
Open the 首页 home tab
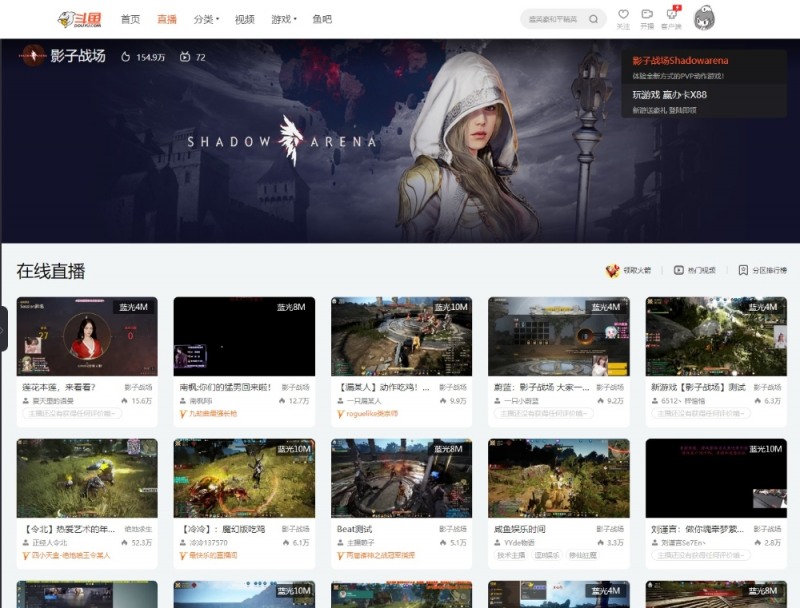coord(131,19)
